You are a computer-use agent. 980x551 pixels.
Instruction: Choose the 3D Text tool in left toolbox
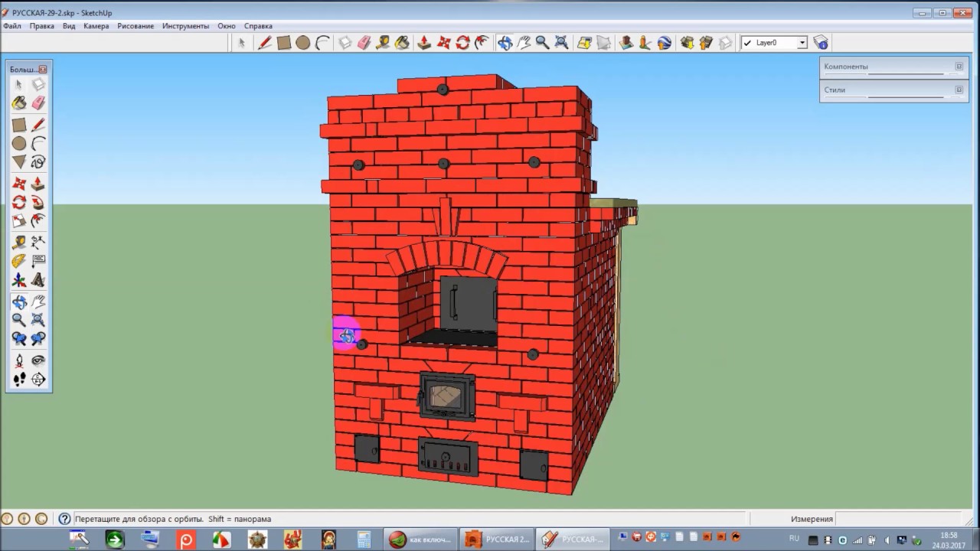click(38, 281)
